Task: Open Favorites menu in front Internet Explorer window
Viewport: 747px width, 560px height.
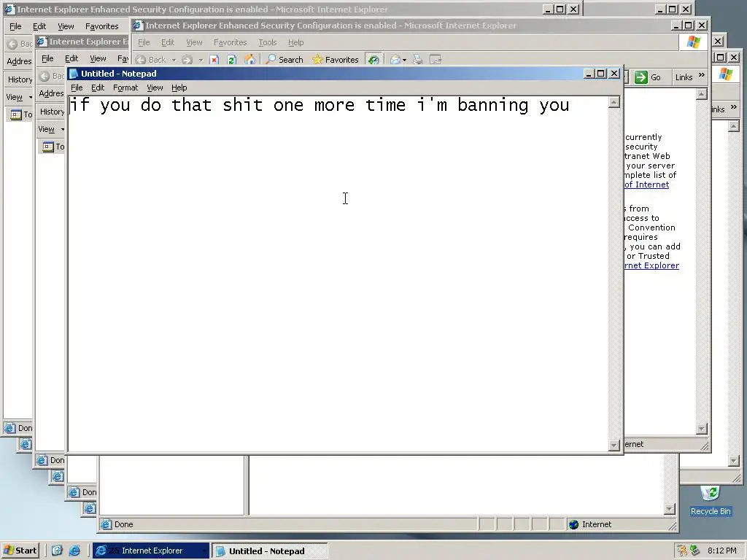Action: (x=230, y=42)
